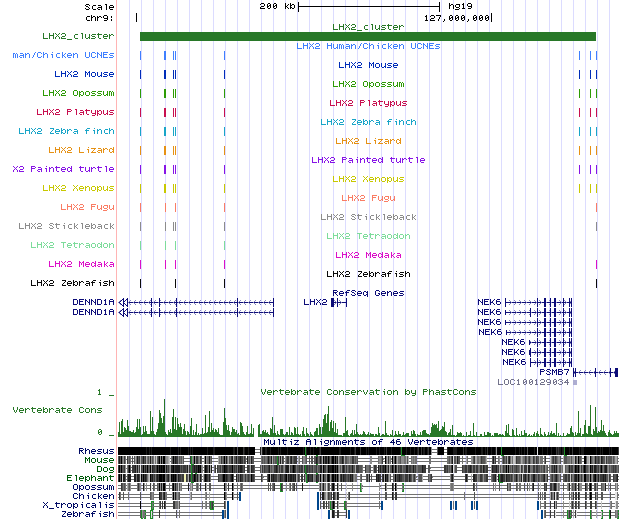
Task: Click the LHX2 Medaka left track label
Action: [81, 264]
